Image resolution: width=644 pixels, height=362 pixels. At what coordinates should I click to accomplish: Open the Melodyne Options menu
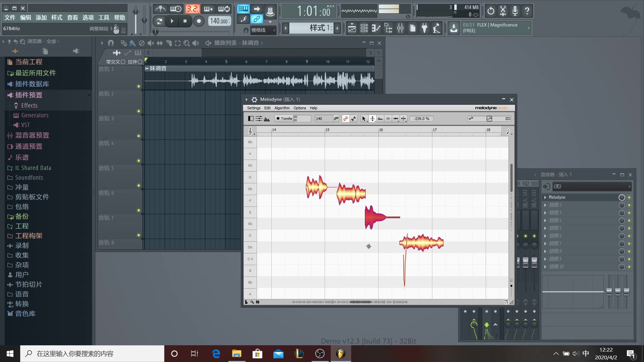[300, 108]
